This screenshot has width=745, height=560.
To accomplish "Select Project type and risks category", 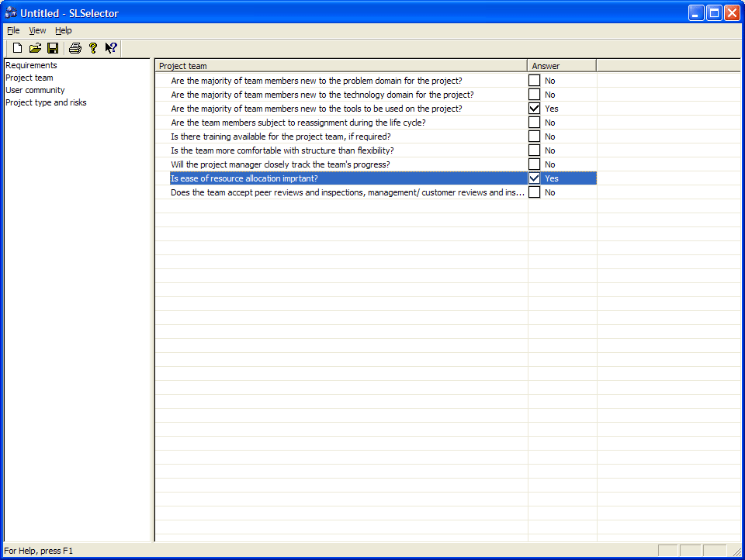I will 46,102.
